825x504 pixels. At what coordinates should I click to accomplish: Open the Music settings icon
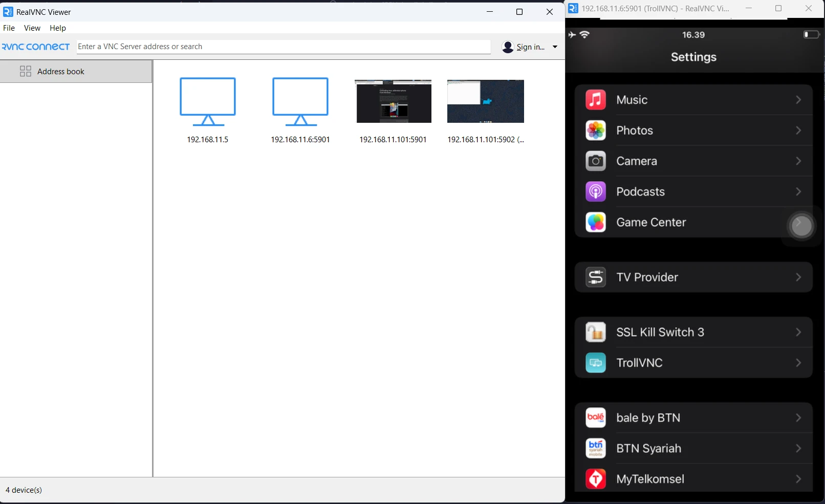pyautogui.click(x=595, y=100)
